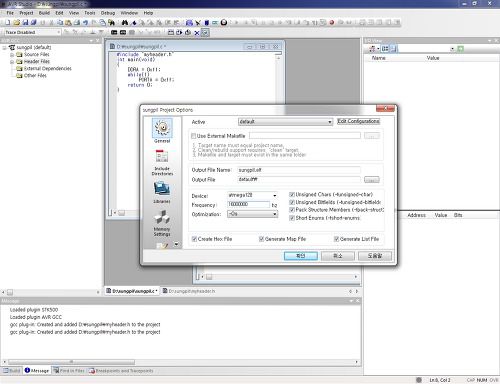The width and height of the screenshot is (500, 384).
Task: Uncheck Create Hex File checkbox
Action: pyautogui.click(x=194, y=239)
